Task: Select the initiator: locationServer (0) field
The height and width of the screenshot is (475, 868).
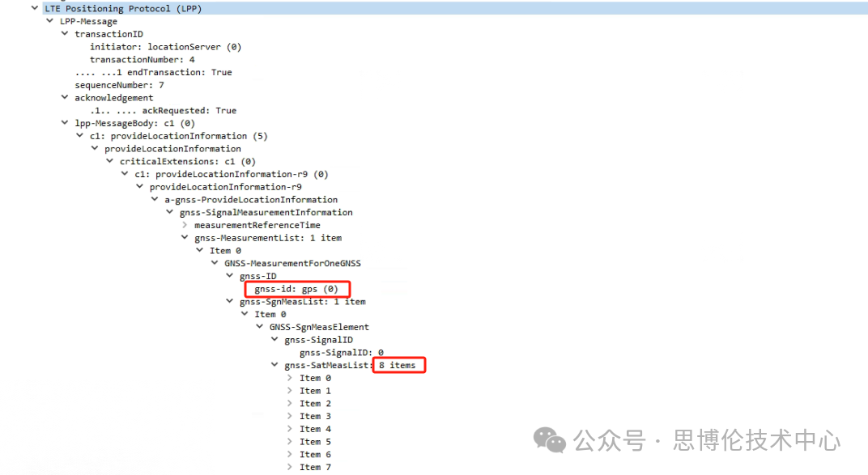Action: point(165,47)
